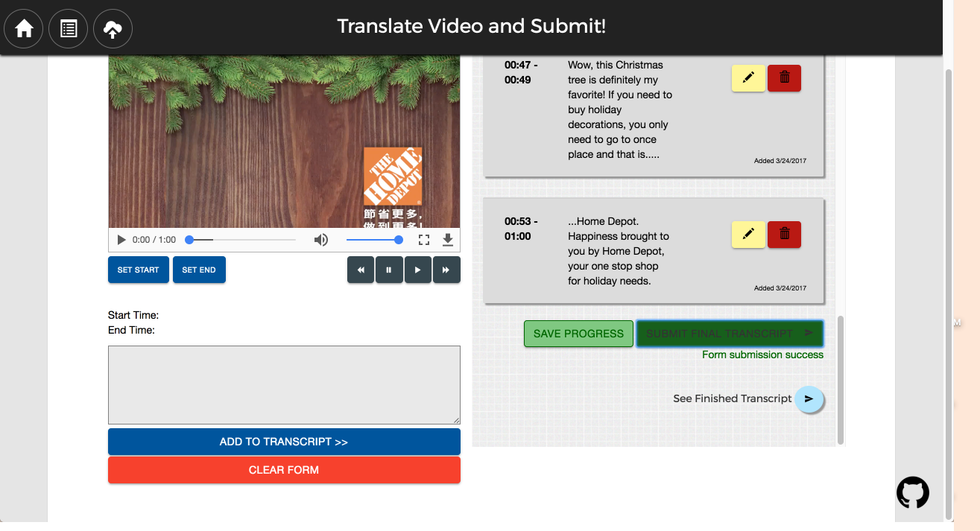Click the transcript panel scrollbar
Viewport: 980px width, 531px height.
point(841,380)
